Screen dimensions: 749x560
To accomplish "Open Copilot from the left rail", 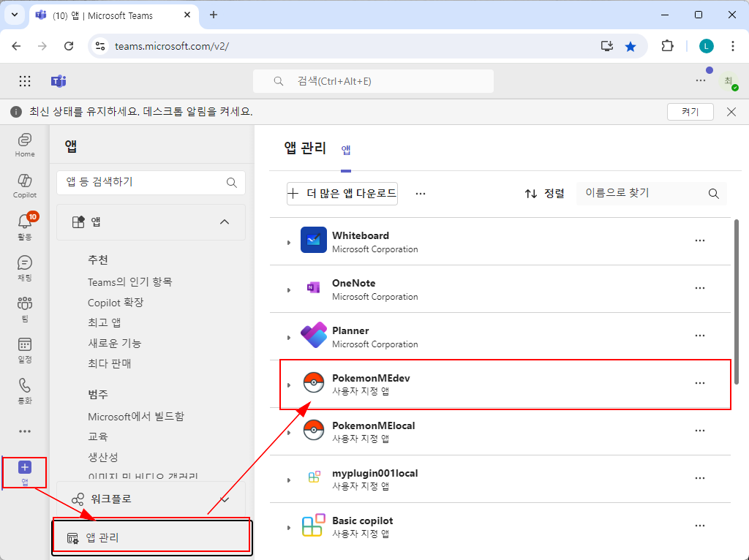I will [25, 186].
